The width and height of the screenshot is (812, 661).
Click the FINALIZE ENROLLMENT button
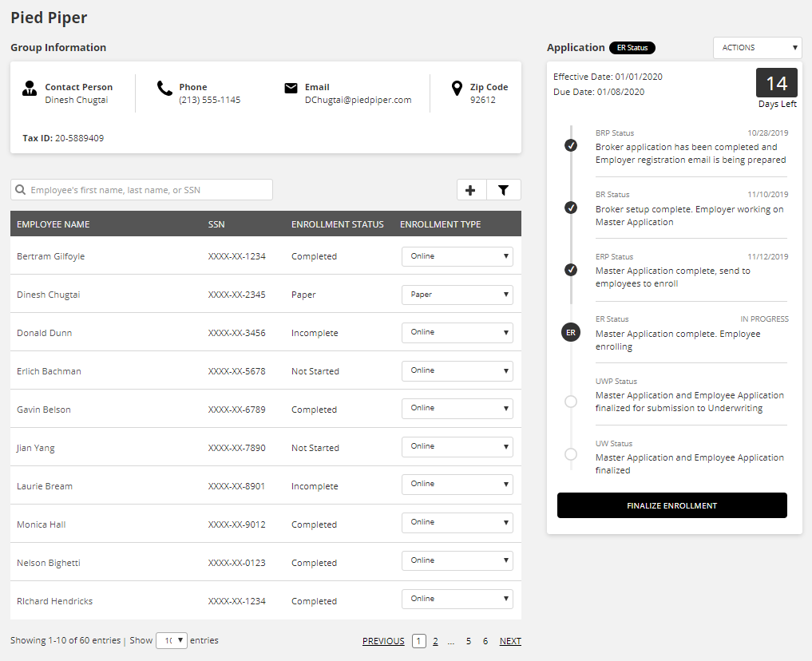click(x=671, y=505)
